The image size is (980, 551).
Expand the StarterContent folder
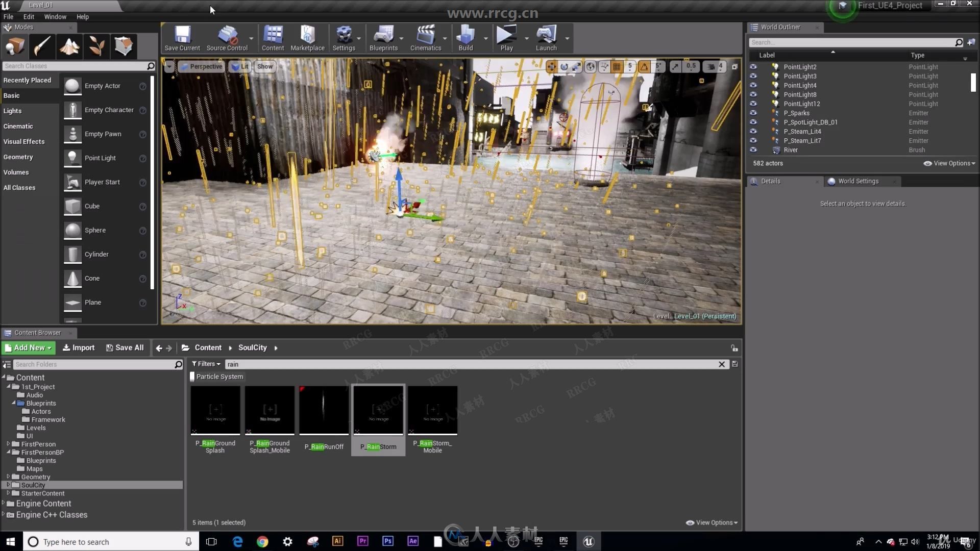8,493
